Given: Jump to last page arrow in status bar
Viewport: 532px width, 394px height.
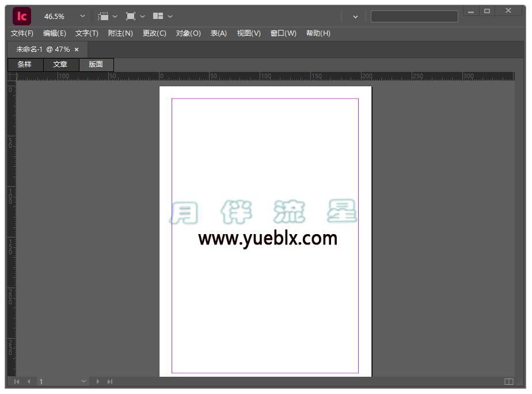Looking at the screenshot, I should point(110,381).
